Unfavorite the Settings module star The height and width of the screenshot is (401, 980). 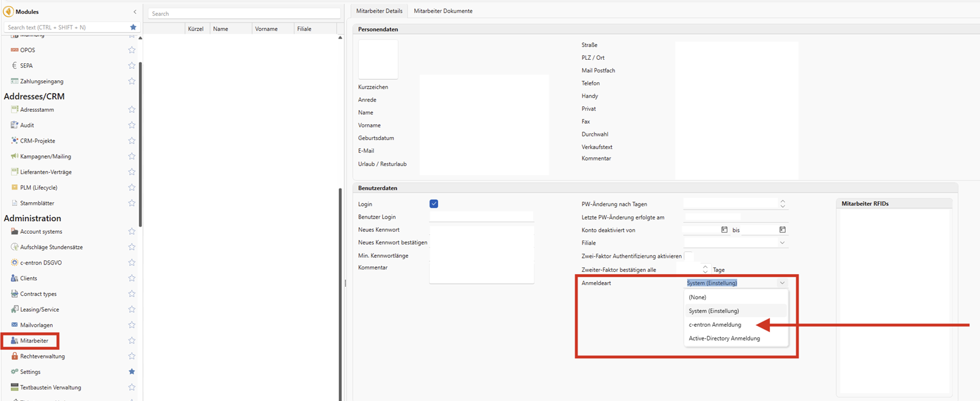(x=132, y=372)
